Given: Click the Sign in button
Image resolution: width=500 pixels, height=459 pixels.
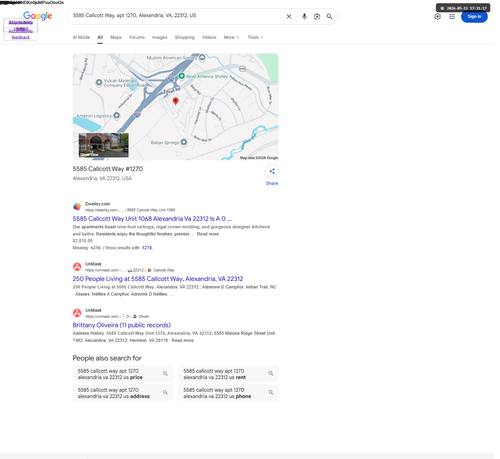Looking at the screenshot, I should point(474,16).
